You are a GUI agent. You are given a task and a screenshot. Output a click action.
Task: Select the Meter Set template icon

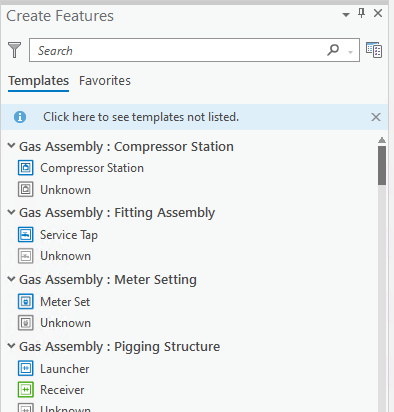26,301
